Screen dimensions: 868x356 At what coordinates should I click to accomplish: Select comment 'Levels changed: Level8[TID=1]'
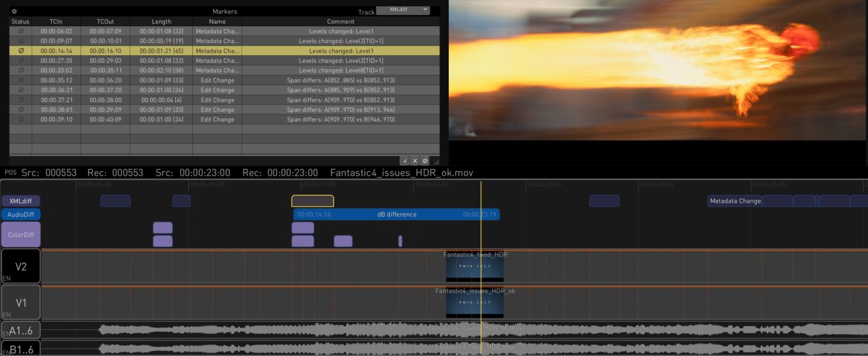point(341,71)
